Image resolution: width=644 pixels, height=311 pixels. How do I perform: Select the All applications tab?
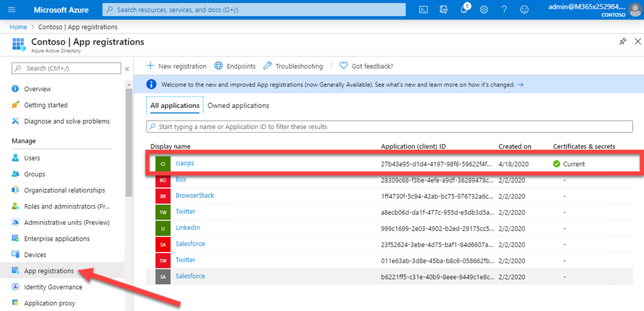[x=175, y=106]
